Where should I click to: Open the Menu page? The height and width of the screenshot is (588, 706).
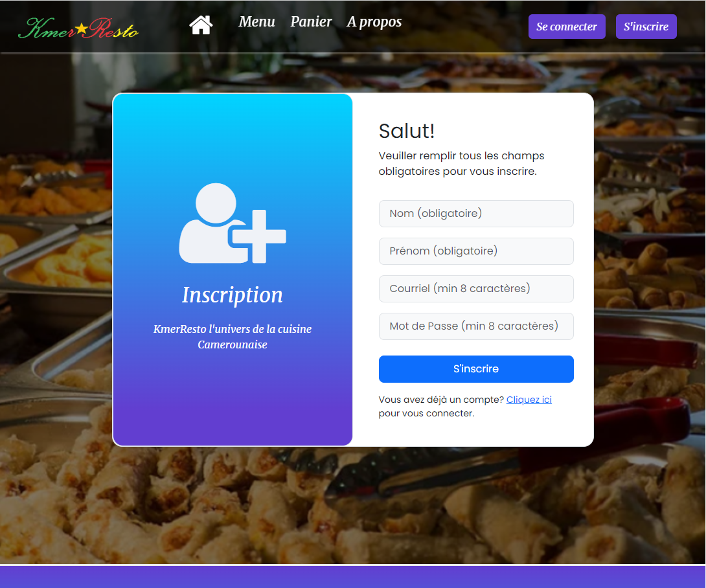click(x=256, y=22)
